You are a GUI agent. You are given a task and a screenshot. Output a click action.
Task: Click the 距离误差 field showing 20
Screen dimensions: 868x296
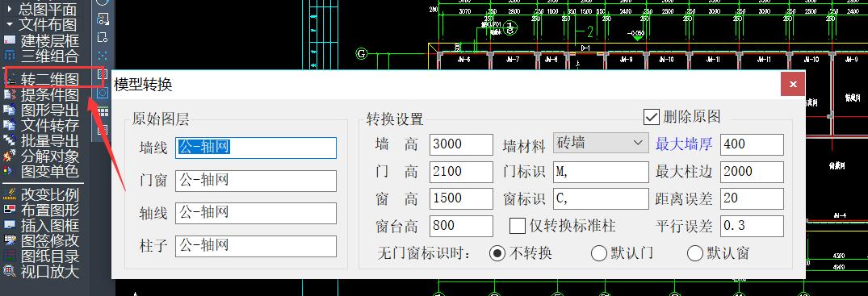[x=752, y=198]
